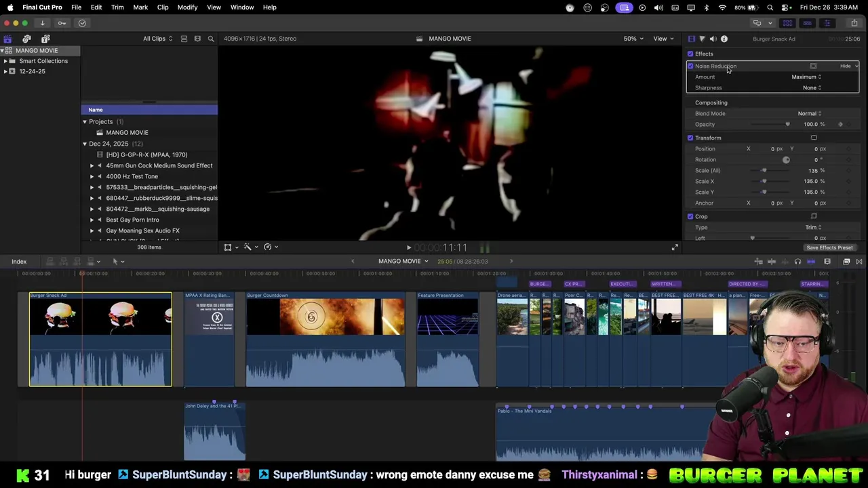Image resolution: width=868 pixels, height=488 pixels.
Task: Toggle the Transform checkbox
Action: (690, 138)
